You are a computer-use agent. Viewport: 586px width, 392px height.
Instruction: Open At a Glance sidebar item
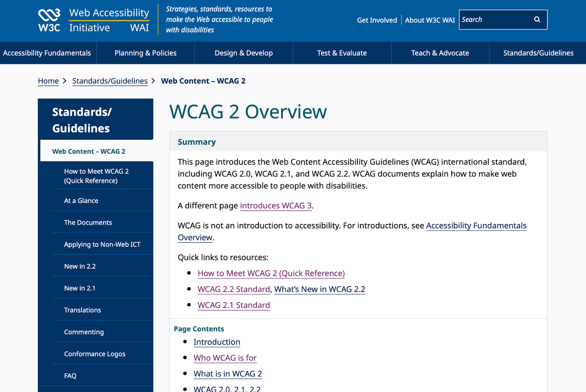(x=103, y=201)
